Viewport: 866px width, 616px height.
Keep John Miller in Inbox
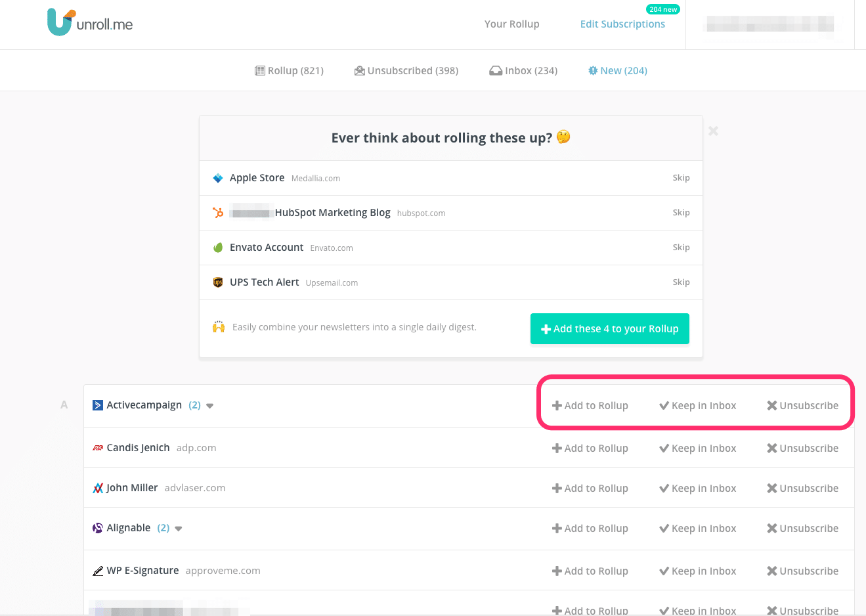(697, 489)
